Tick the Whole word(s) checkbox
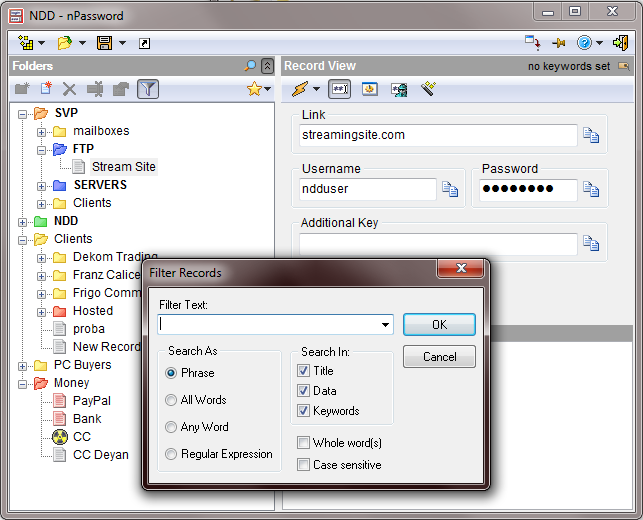 (x=304, y=443)
